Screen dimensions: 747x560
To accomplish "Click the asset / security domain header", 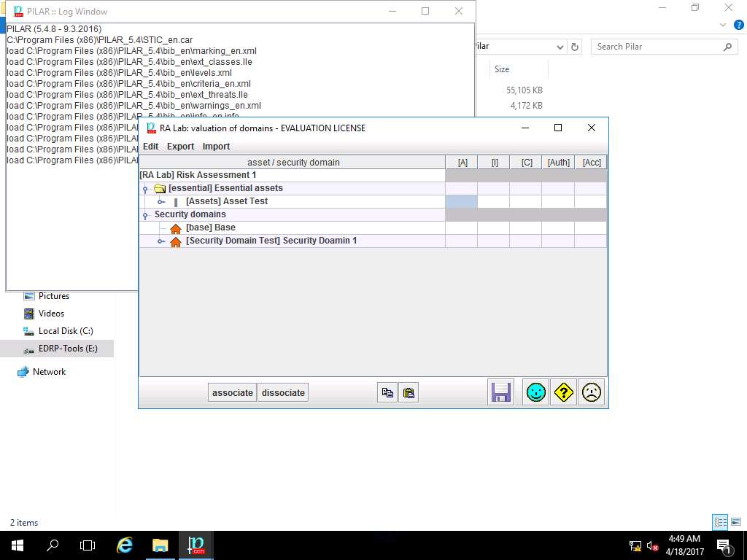I will 293,163.
